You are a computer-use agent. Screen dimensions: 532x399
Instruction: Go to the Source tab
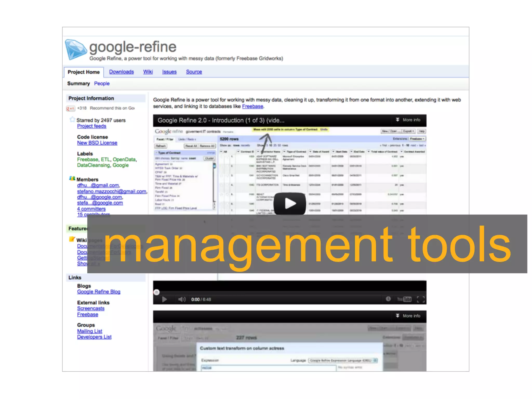click(194, 72)
